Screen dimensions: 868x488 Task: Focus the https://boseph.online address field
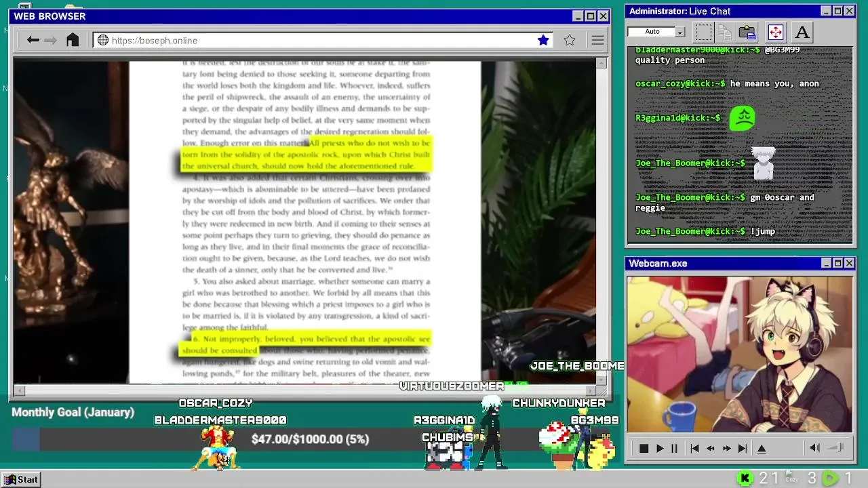click(322, 41)
